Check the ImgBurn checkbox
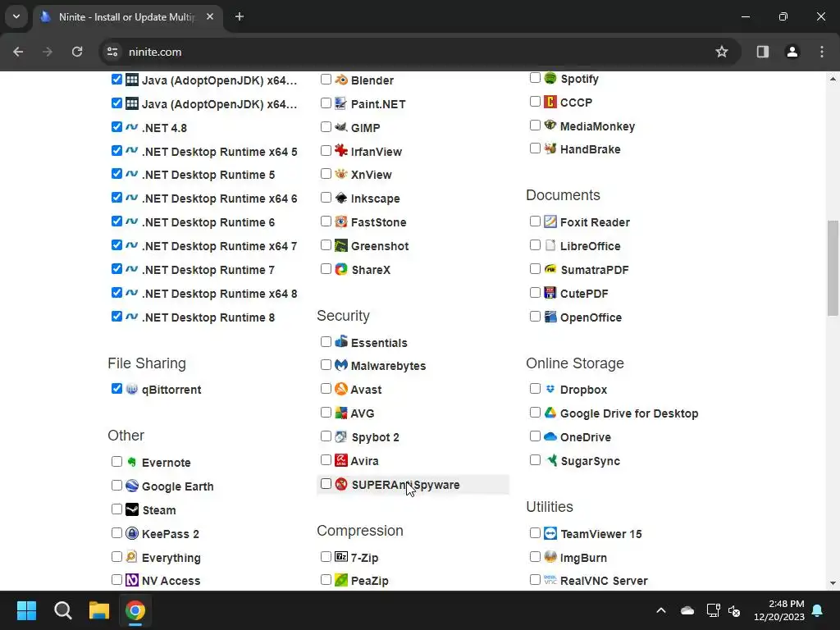Screen dimensions: 840x630 point(535,557)
